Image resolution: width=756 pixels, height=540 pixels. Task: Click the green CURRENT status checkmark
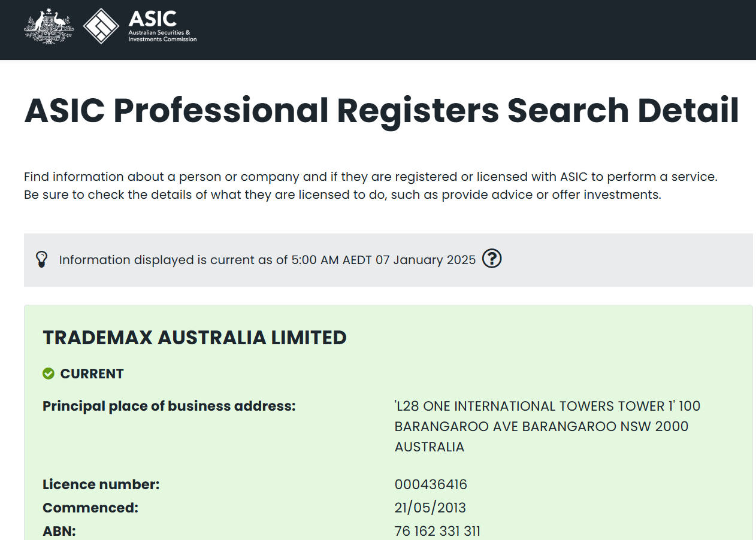(49, 374)
